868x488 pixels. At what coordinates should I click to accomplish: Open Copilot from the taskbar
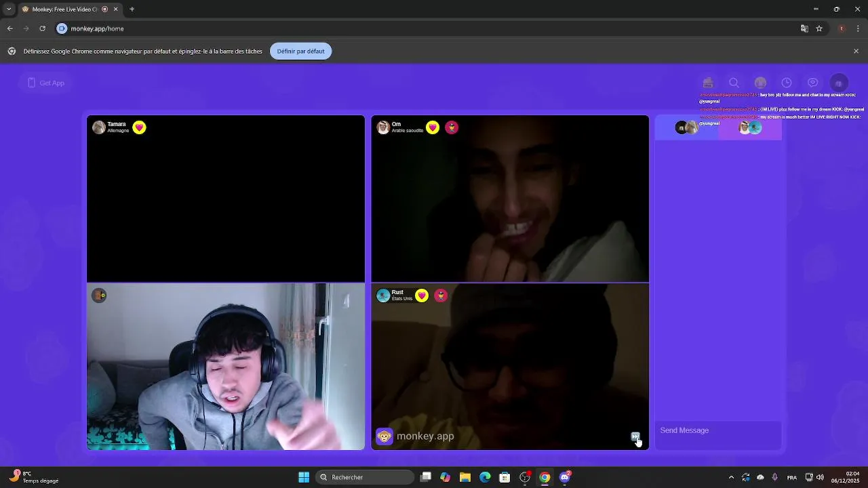click(446, 477)
